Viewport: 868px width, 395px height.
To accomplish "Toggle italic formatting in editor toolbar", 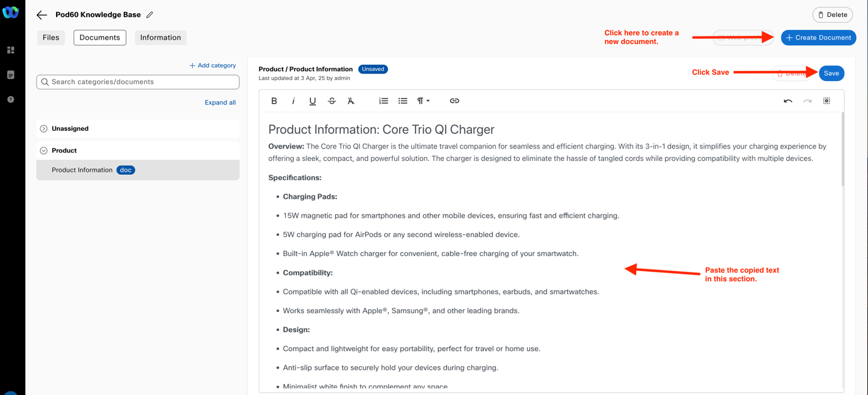I will coord(293,101).
